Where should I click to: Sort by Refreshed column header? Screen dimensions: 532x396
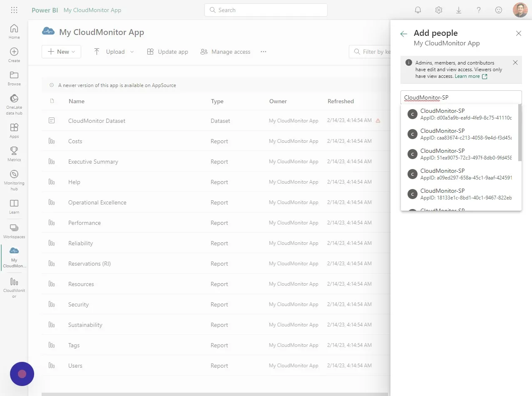(x=341, y=101)
